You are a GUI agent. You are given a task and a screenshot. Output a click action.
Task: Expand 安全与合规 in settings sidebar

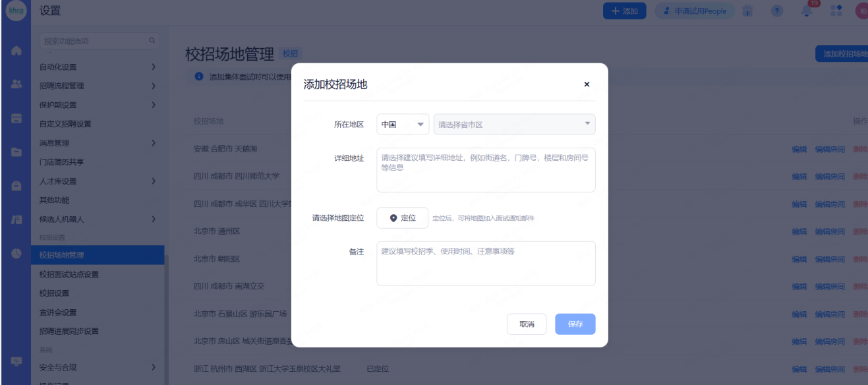(x=98, y=367)
